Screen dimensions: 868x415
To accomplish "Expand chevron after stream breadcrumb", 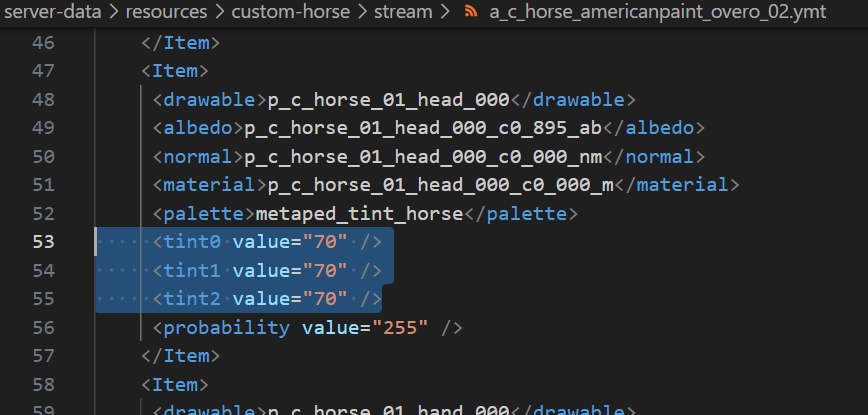I will (445, 11).
